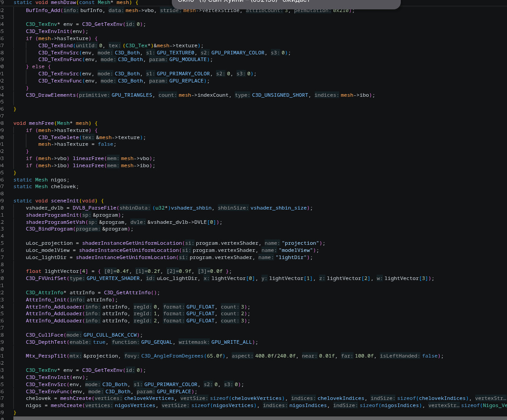Click the vshader_shbin_size argument

[278, 208]
